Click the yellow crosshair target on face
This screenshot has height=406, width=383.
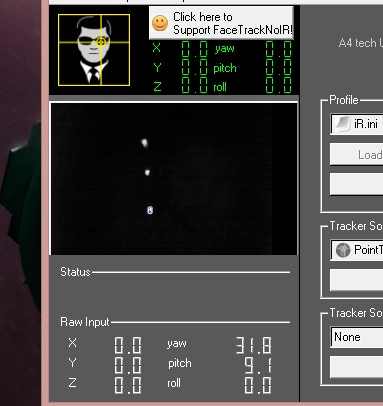(x=101, y=42)
